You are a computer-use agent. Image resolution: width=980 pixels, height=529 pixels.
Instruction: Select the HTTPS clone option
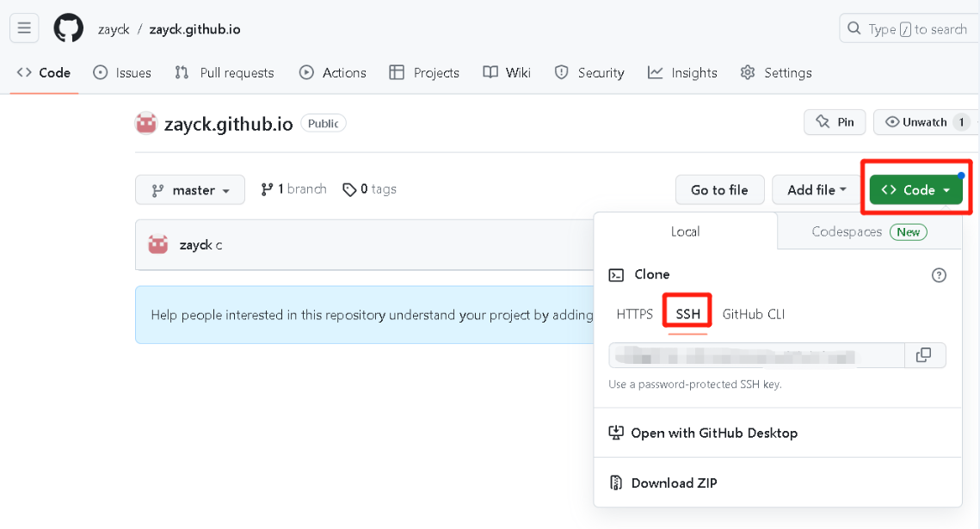point(634,314)
